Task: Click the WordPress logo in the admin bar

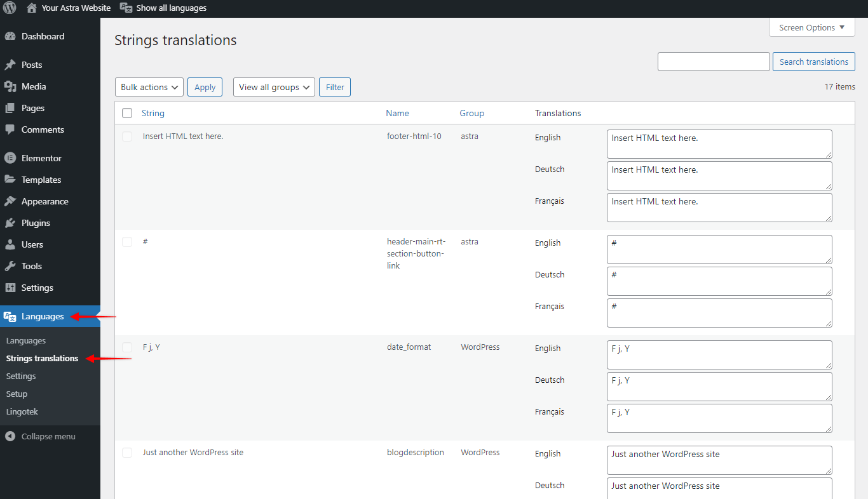Action: (9, 8)
